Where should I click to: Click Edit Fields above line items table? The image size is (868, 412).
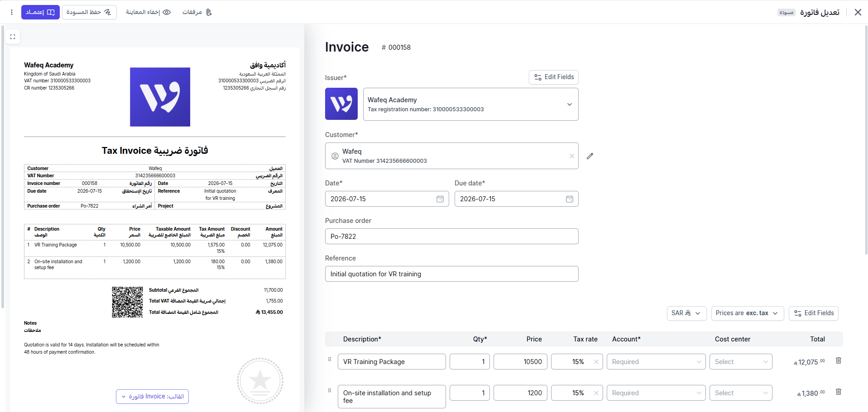[814, 313]
